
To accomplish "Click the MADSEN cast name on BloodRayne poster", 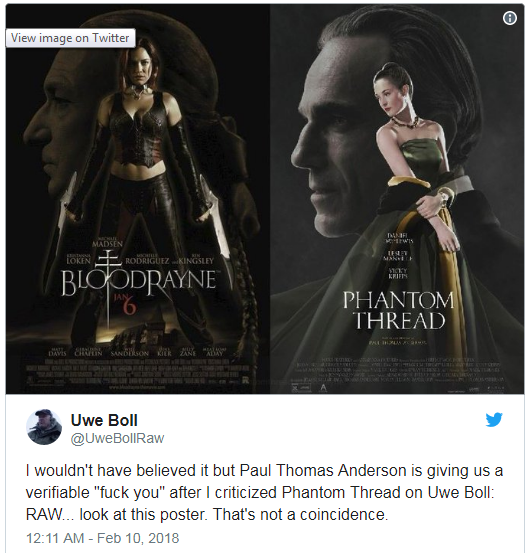I will [107, 243].
